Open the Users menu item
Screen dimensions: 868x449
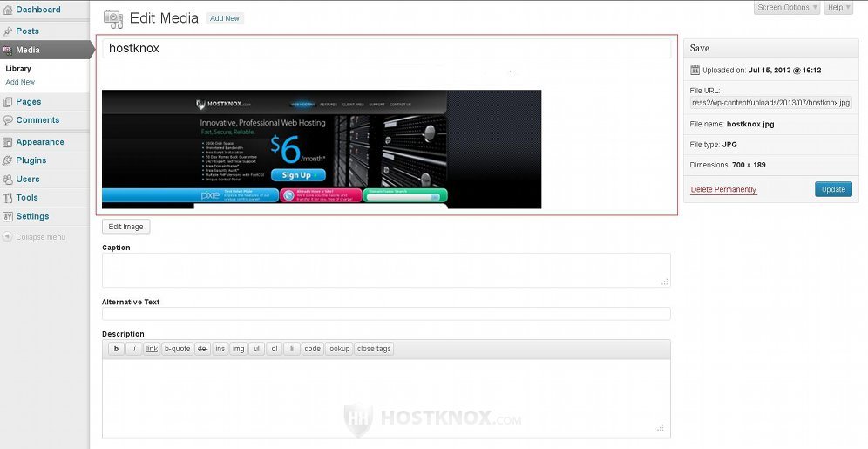pyautogui.click(x=28, y=179)
